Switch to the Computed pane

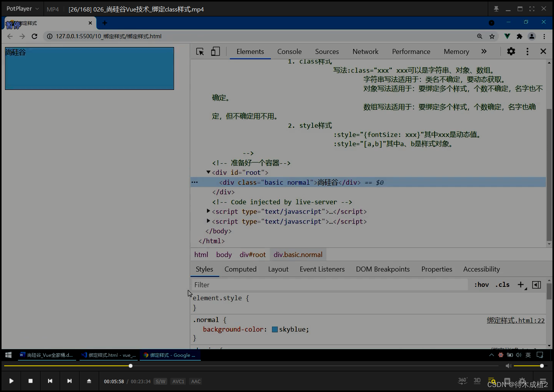click(240, 269)
